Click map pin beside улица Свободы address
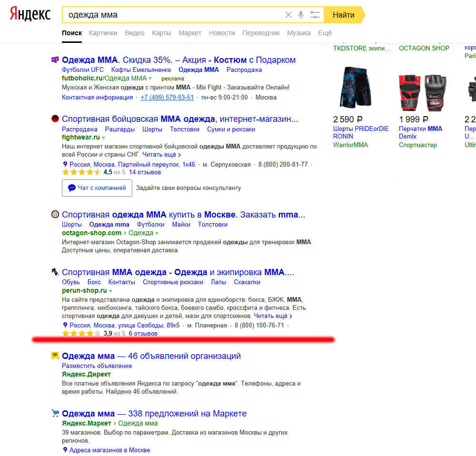This screenshot has height=456, width=476. point(65,325)
